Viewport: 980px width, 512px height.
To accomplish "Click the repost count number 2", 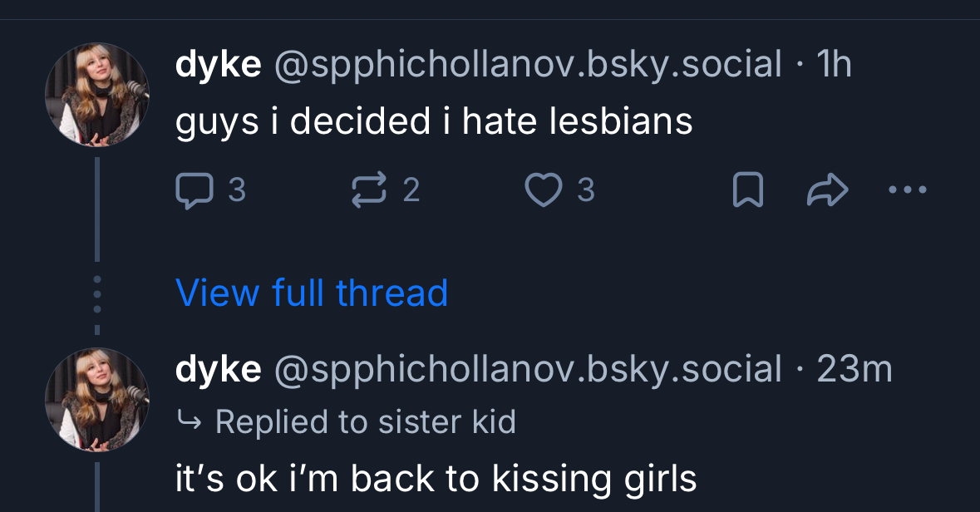I will click(x=411, y=191).
